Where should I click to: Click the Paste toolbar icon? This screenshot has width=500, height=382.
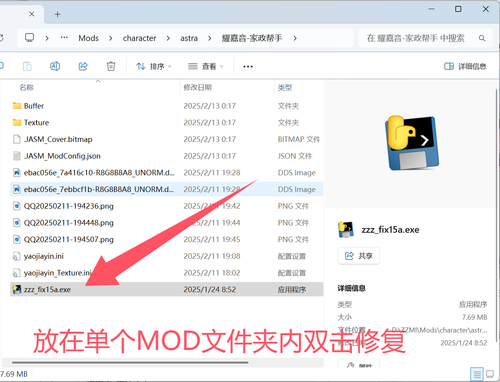pos(27,66)
